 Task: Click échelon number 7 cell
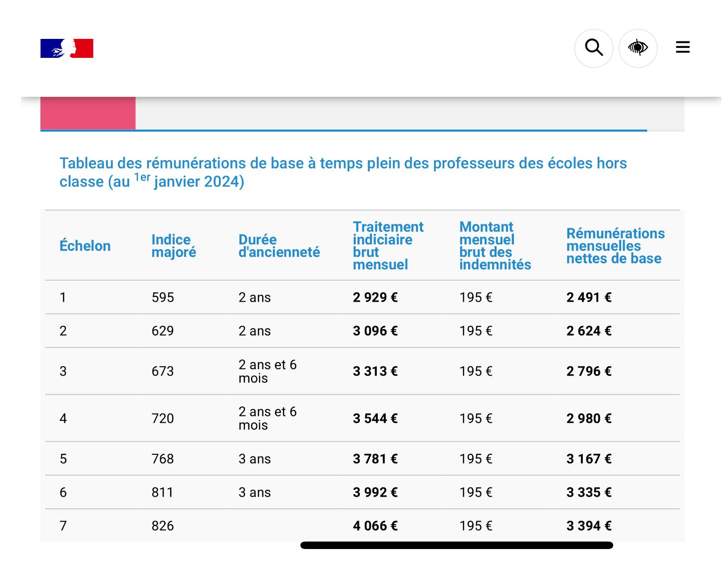pyautogui.click(x=63, y=526)
